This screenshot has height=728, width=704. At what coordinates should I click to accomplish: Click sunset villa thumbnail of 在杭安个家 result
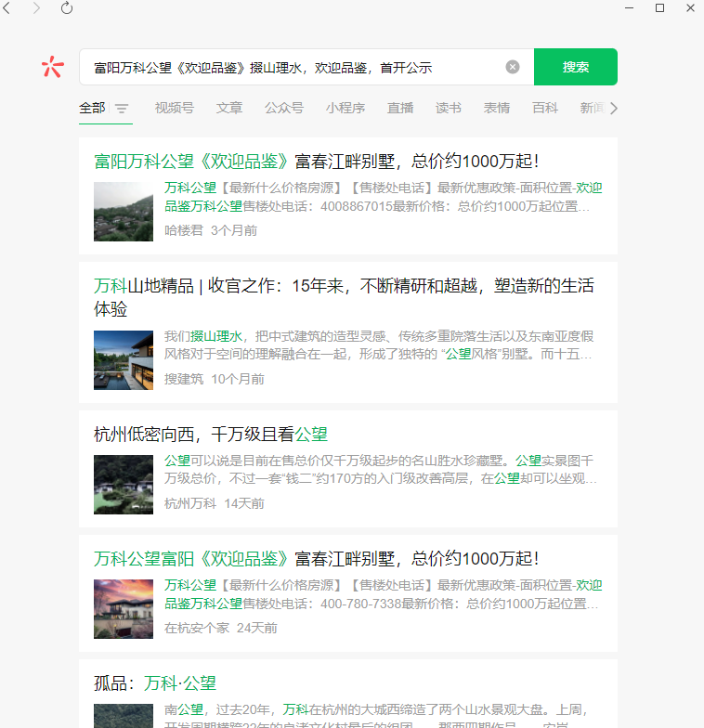[x=124, y=609]
